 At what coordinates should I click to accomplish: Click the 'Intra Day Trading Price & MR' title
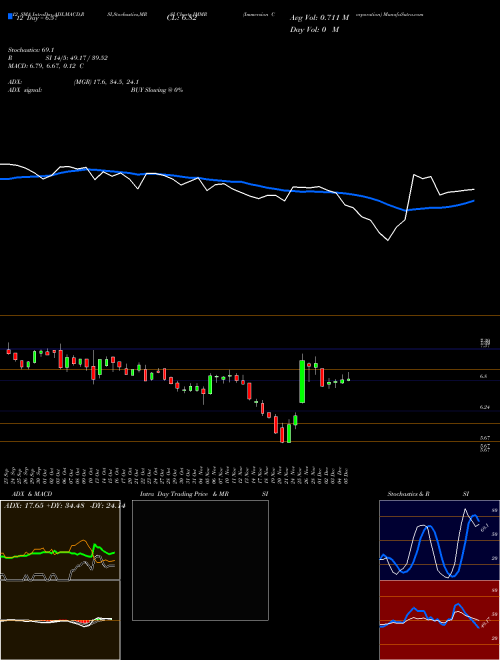point(184,494)
